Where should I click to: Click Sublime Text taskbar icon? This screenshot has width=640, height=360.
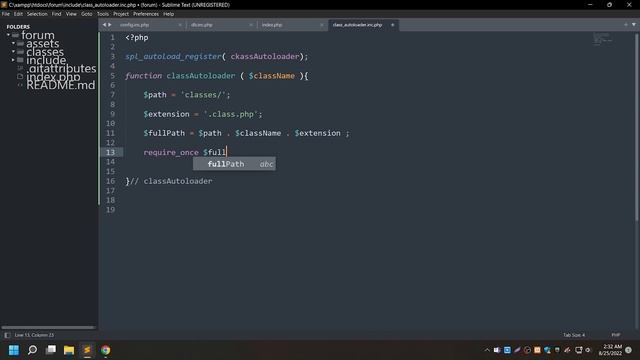tap(87, 350)
